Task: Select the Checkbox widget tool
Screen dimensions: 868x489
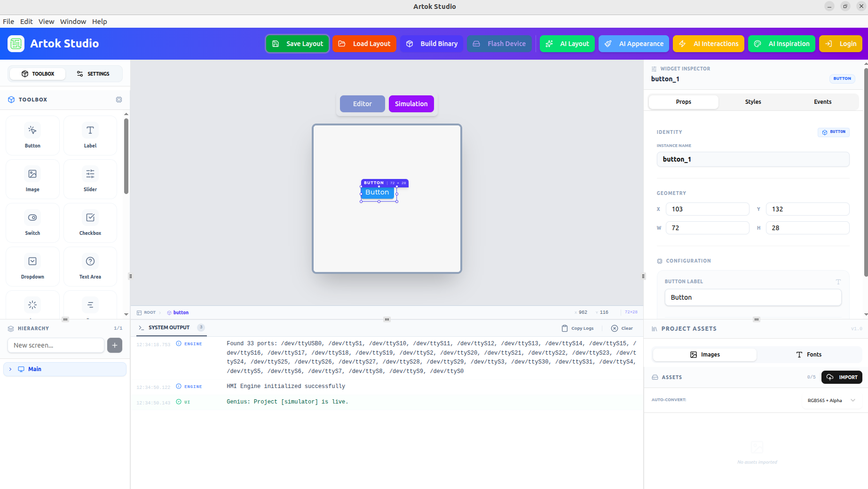Action: point(90,223)
